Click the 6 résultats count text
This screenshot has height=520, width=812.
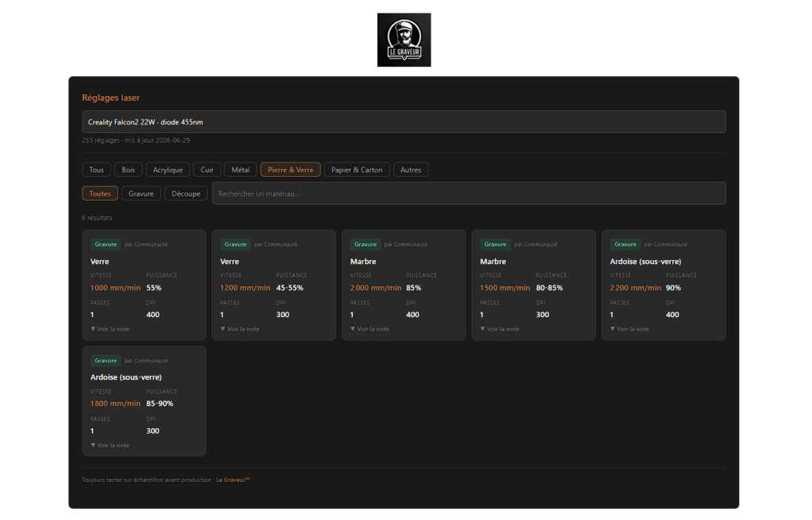[97, 217]
